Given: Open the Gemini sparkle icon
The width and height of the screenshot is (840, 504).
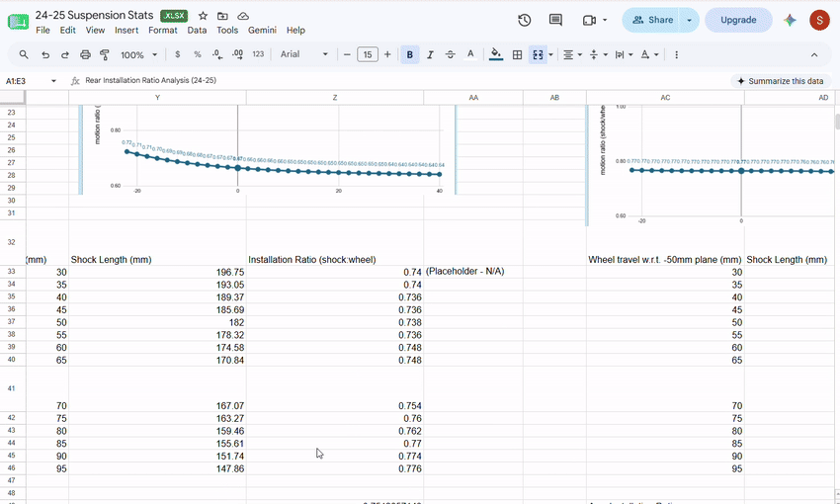Looking at the screenshot, I should coord(790,21).
